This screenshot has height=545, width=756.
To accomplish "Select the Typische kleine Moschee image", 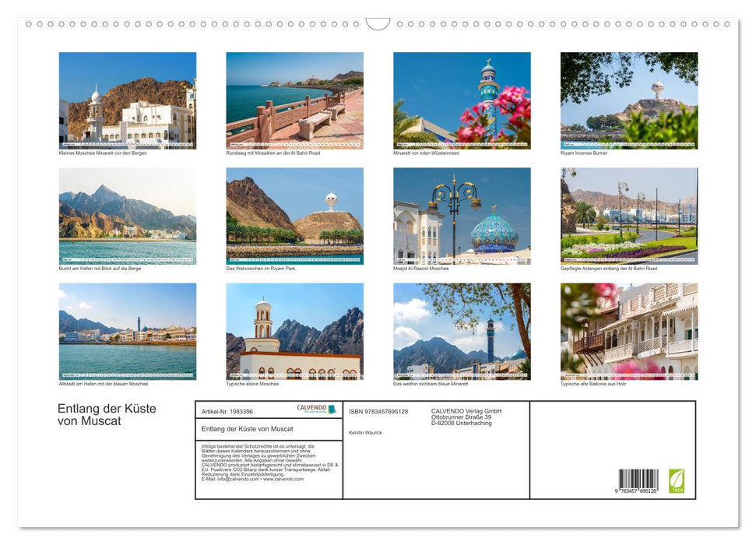I will point(294,331).
